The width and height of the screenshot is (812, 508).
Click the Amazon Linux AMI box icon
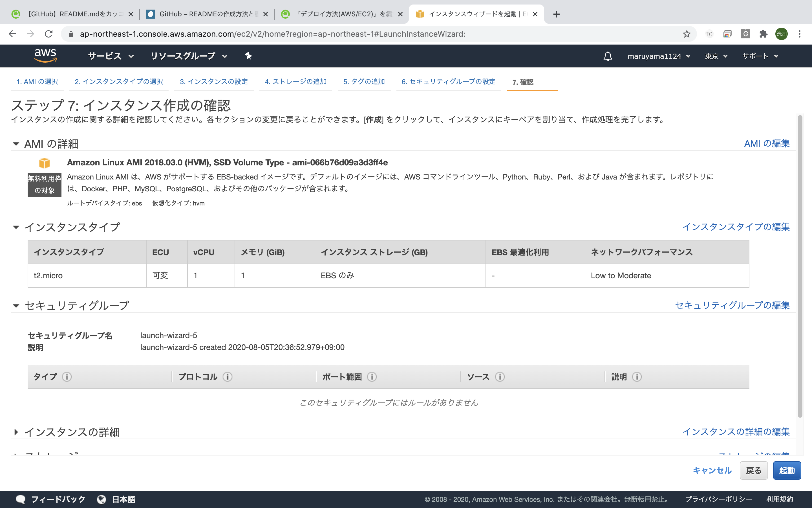(44, 163)
